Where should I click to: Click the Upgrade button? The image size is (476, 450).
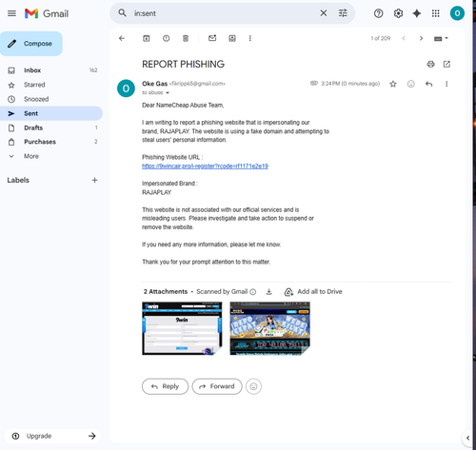(x=52, y=436)
